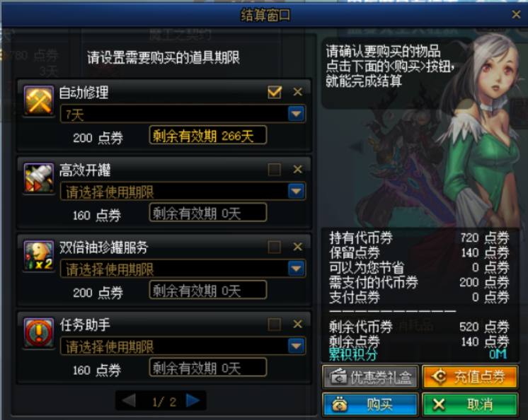528x420 pixels.
Task: Click the 取消 cancel button
Action: [x=470, y=404]
